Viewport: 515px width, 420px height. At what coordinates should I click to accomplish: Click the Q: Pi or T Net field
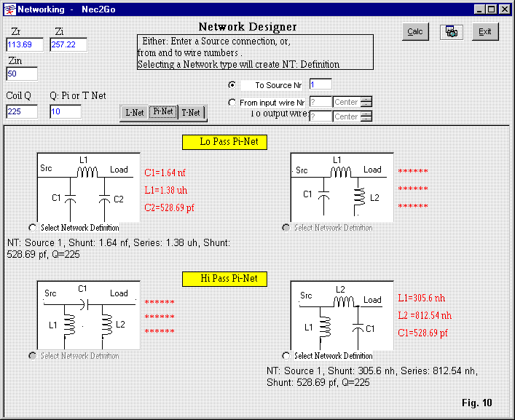point(65,111)
